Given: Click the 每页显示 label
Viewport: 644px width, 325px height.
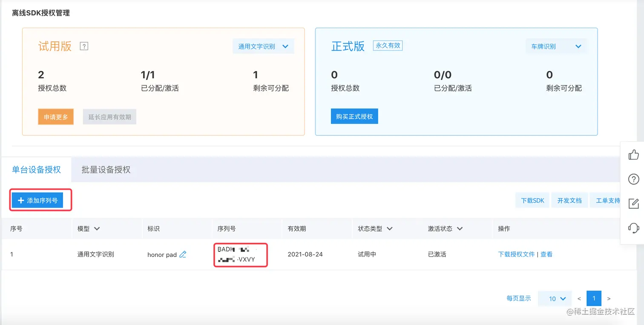Looking at the screenshot, I should pyautogui.click(x=519, y=299).
